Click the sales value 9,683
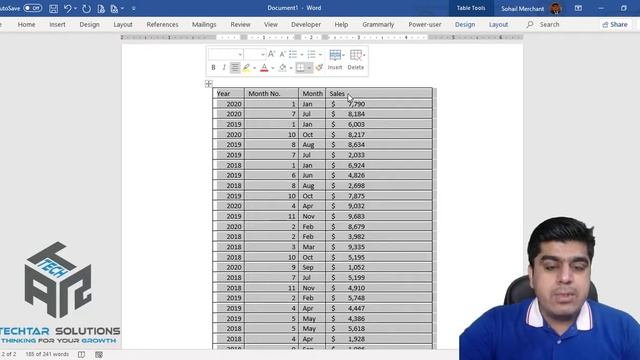Image resolution: width=640 pixels, height=360 pixels. [356, 216]
